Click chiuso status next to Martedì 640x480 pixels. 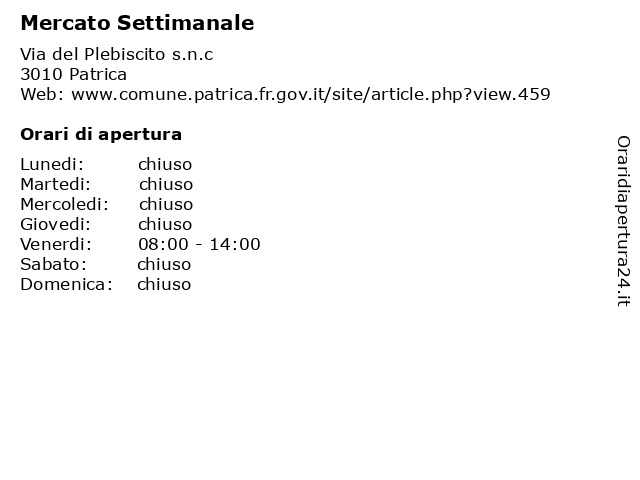pyautogui.click(x=166, y=184)
